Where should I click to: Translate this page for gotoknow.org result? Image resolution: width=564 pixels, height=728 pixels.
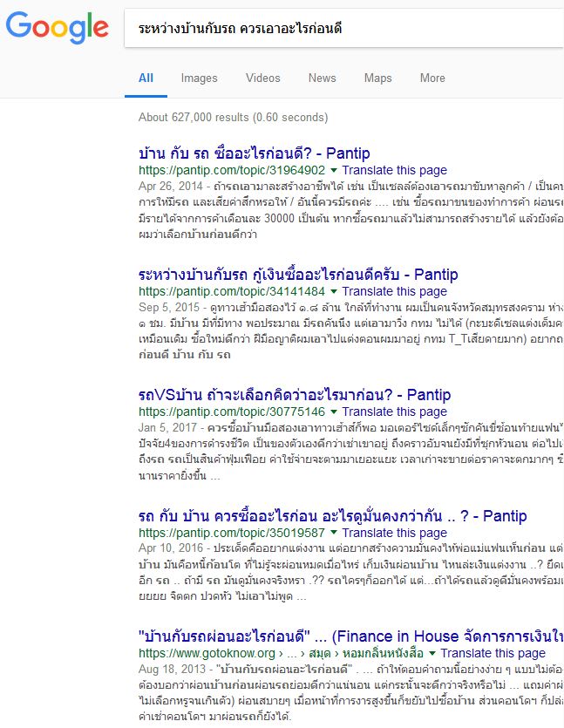[493, 653]
